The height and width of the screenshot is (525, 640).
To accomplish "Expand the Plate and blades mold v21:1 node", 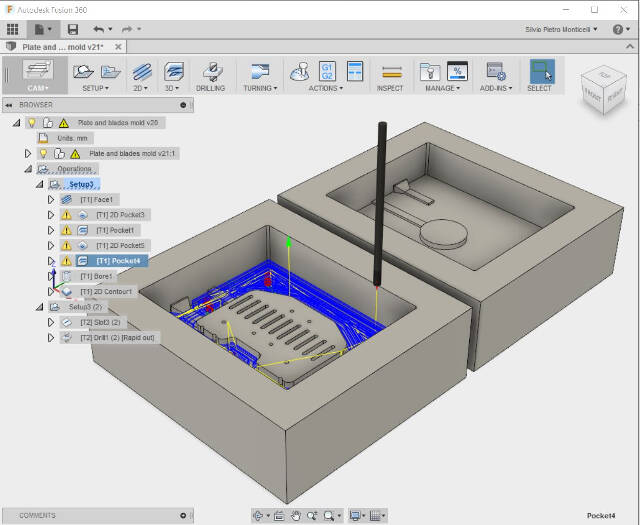I will pos(28,153).
